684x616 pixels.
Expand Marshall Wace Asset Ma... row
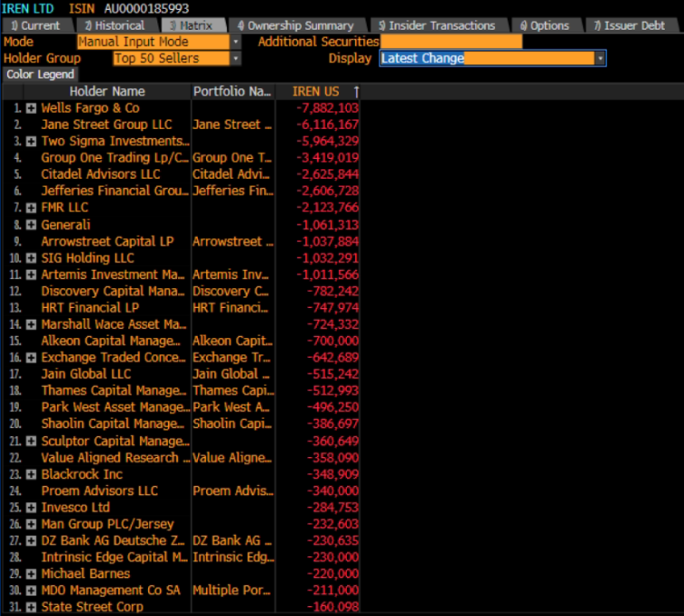pos(31,324)
